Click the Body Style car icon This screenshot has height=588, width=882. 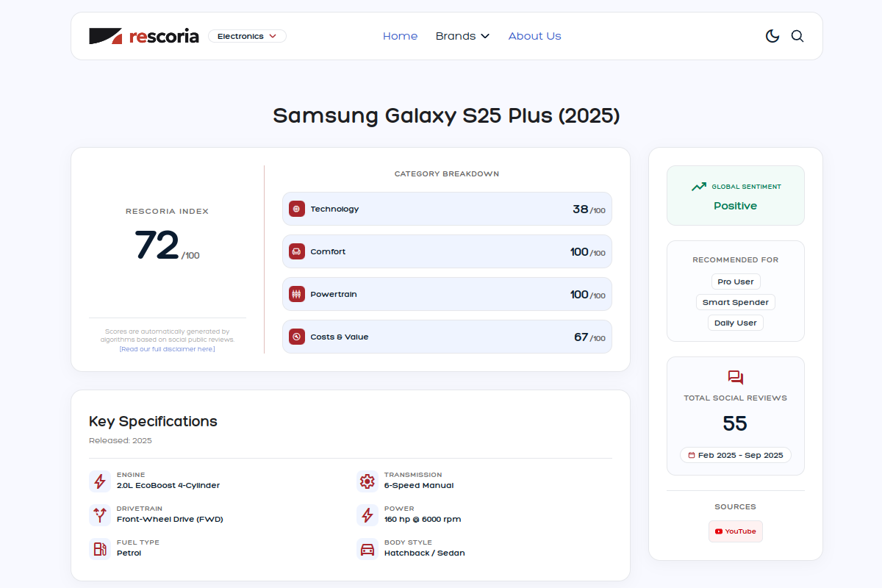click(367, 549)
